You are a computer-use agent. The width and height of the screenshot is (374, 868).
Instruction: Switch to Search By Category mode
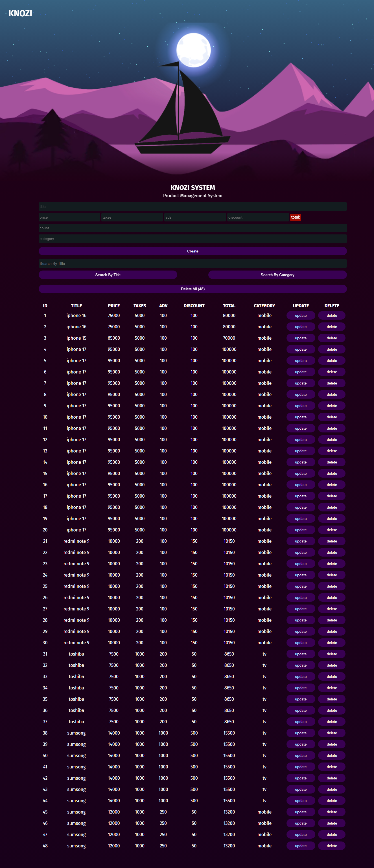click(277, 275)
